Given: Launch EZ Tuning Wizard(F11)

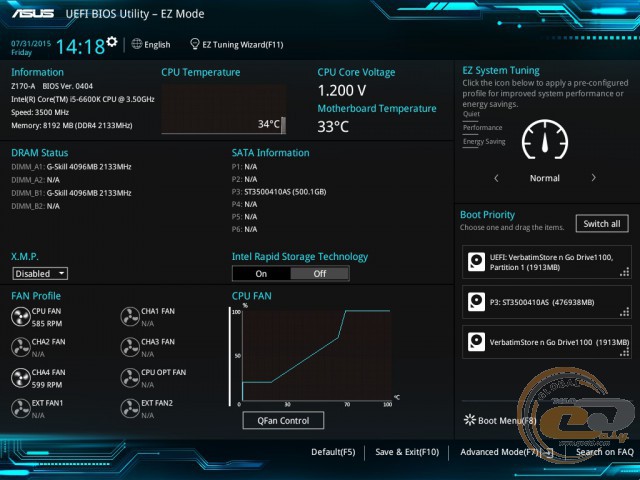Looking at the screenshot, I should pos(243,45).
